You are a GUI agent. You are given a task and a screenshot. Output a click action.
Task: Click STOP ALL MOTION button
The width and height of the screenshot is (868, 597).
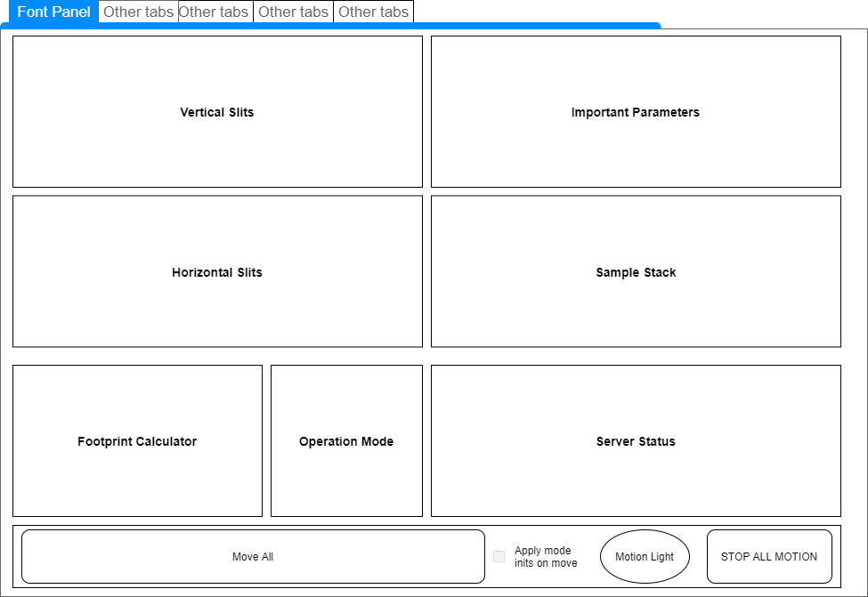tap(769, 557)
